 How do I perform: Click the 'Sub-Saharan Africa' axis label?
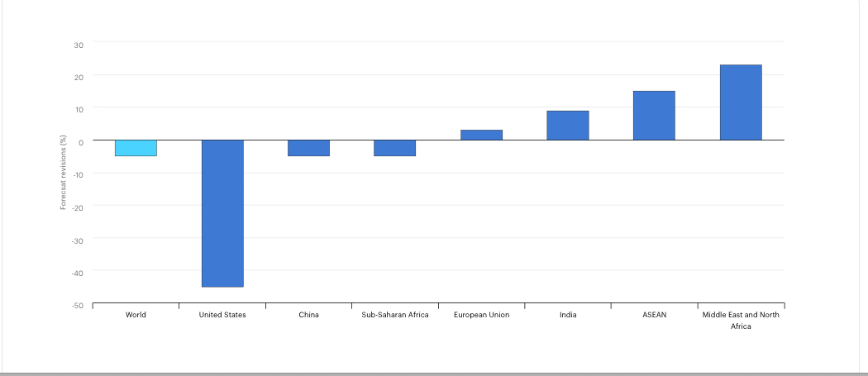pyautogui.click(x=395, y=315)
